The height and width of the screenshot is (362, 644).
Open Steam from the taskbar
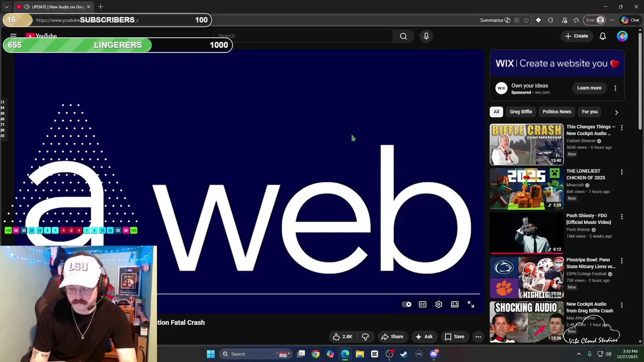(x=404, y=354)
